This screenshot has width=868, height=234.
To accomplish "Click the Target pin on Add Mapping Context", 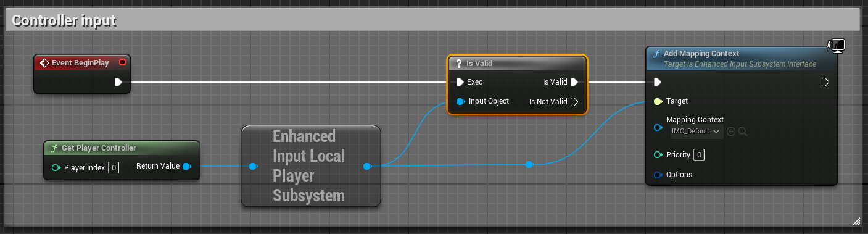I will pos(658,101).
